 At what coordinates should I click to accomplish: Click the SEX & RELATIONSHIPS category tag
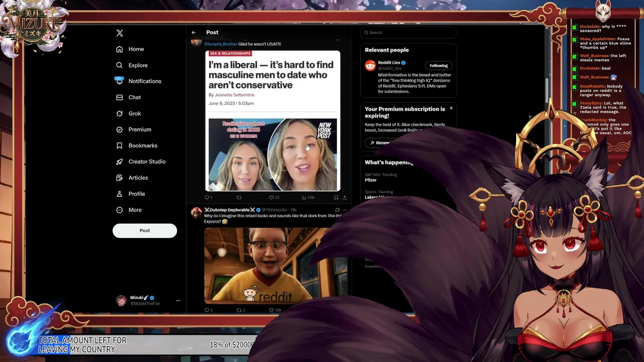230,53
